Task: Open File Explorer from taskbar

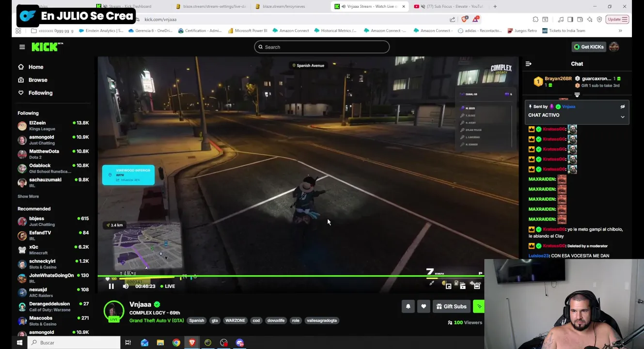Action: 160,343
